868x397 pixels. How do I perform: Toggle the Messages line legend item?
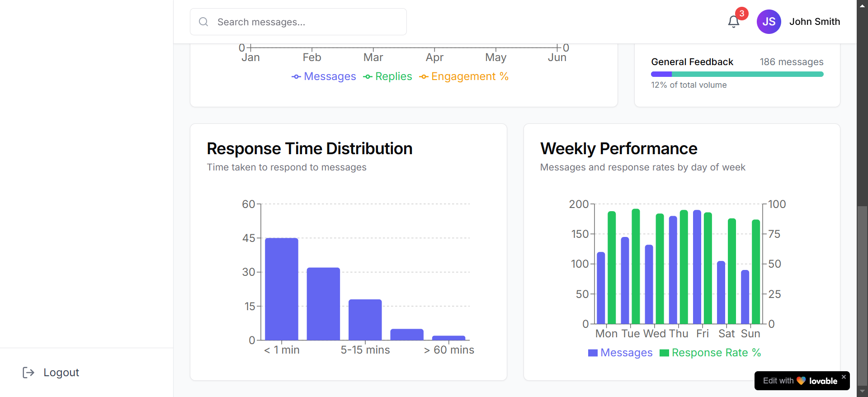click(324, 76)
